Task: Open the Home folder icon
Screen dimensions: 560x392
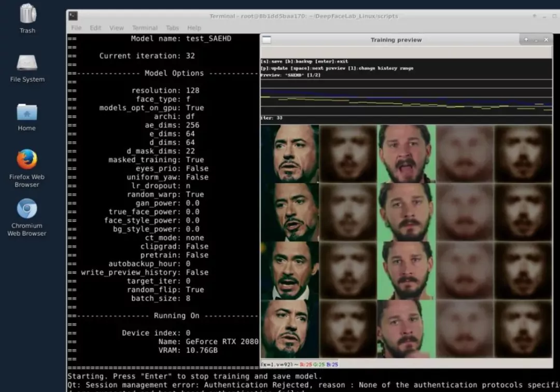Action: (27, 112)
